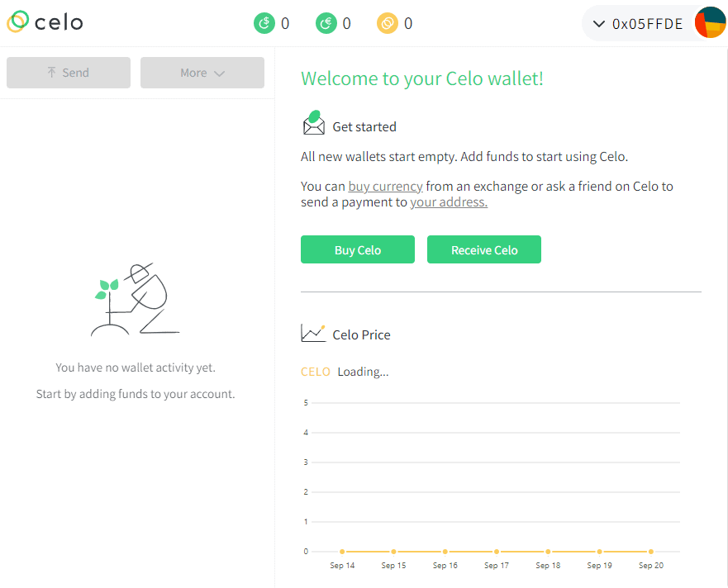Click the Send button
This screenshot has height=588, width=728.
pos(69,73)
